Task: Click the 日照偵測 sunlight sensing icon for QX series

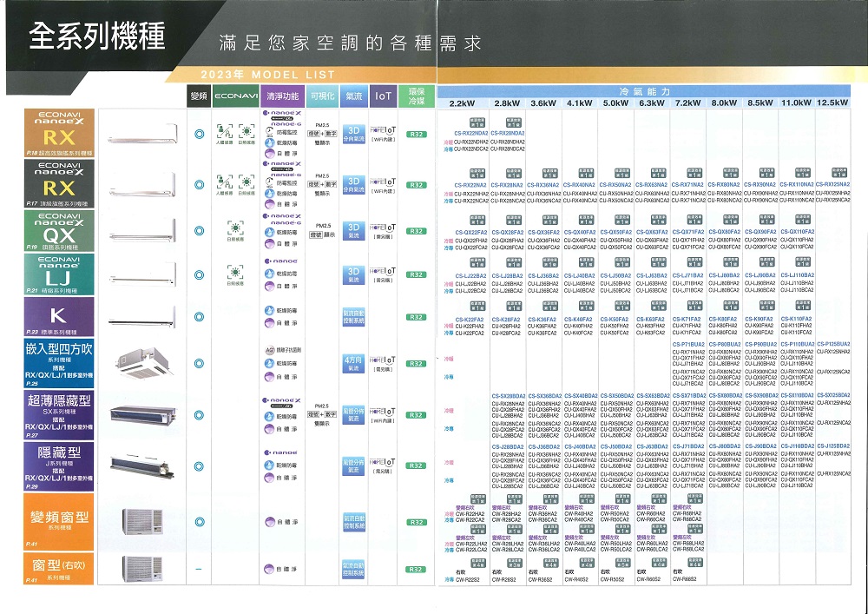Action: pos(236,228)
